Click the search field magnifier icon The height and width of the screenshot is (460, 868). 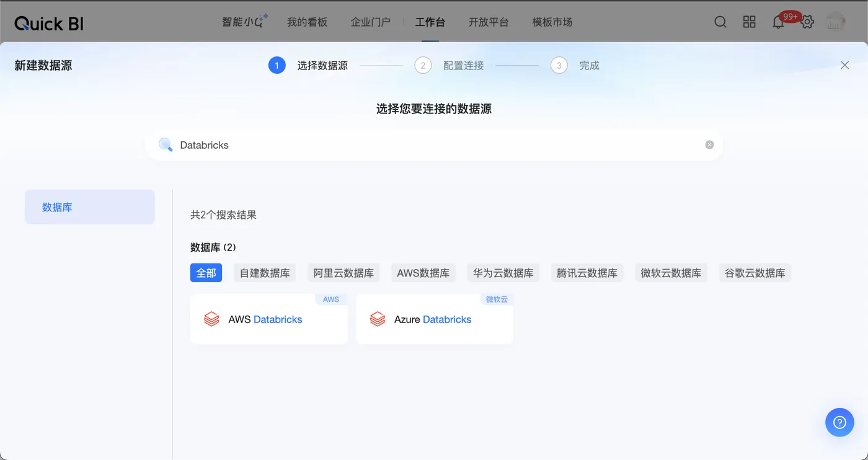[166, 145]
